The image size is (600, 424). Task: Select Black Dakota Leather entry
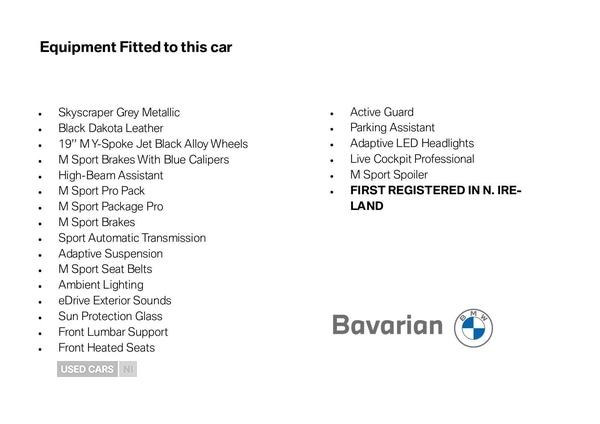(x=110, y=128)
